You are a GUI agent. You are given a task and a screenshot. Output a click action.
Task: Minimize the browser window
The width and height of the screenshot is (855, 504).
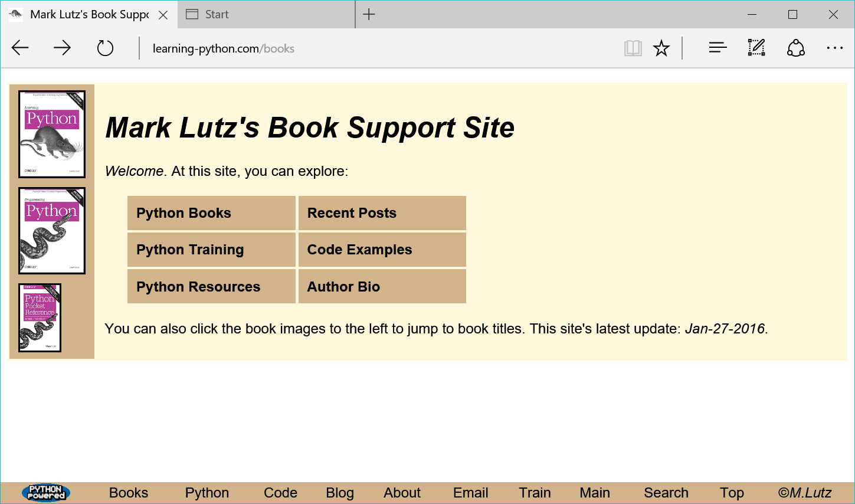pyautogui.click(x=752, y=15)
